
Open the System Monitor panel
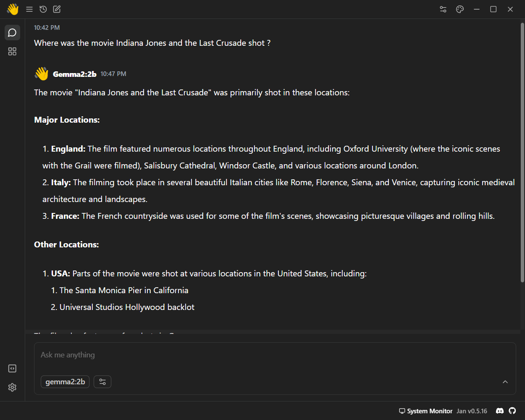(425, 411)
